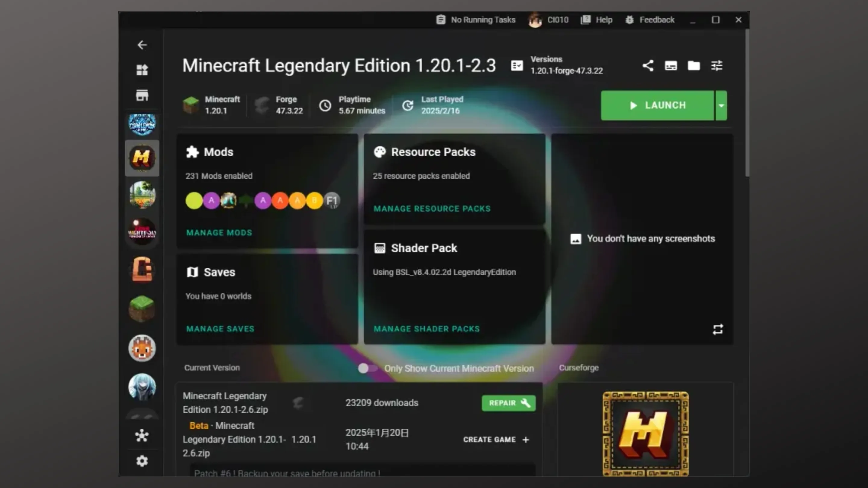868x488 pixels.
Task: Click the Curseforge section heading
Action: point(579,368)
